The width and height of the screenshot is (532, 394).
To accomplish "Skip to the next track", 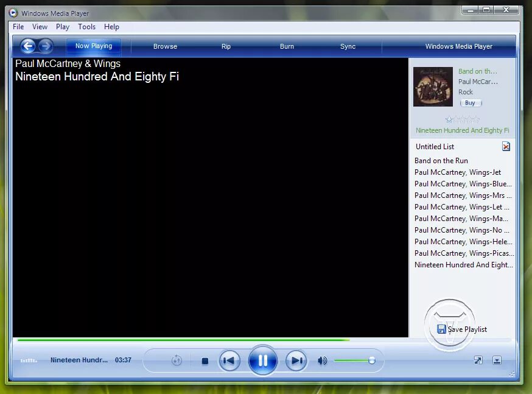I will [296, 361].
